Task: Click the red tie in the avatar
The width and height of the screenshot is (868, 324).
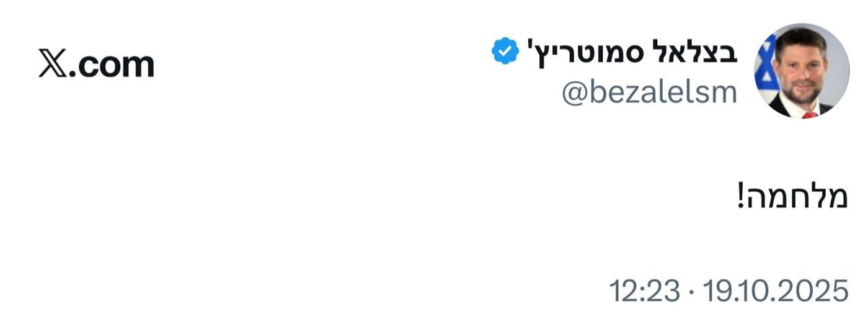Action: tap(810, 114)
